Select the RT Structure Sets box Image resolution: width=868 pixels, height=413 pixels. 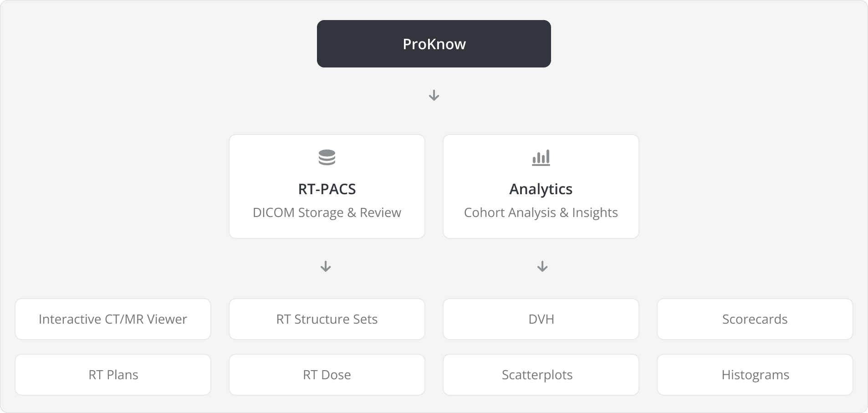(x=327, y=319)
